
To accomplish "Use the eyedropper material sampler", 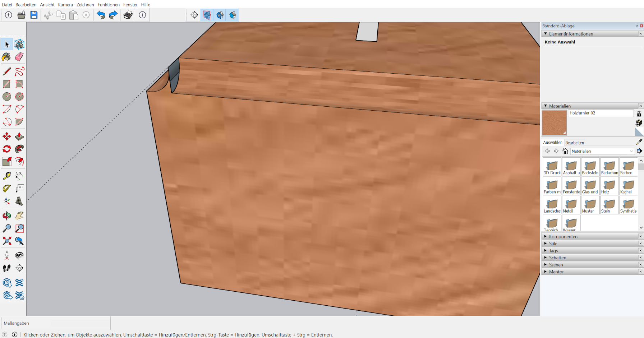I will pos(639,142).
